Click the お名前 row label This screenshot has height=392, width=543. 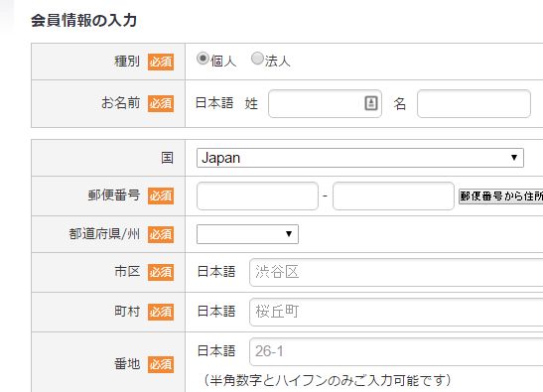click(120, 103)
